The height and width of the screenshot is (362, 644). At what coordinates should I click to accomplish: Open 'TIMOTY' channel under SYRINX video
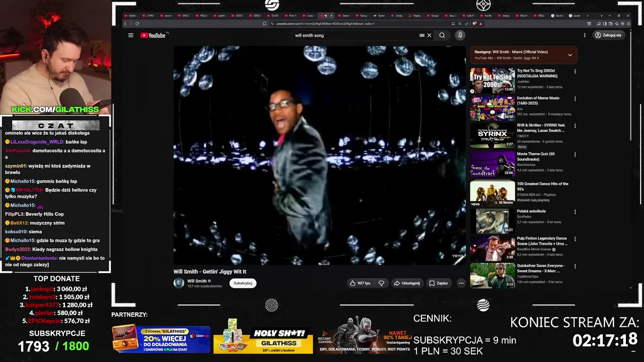pyautogui.click(x=523, y=136)
